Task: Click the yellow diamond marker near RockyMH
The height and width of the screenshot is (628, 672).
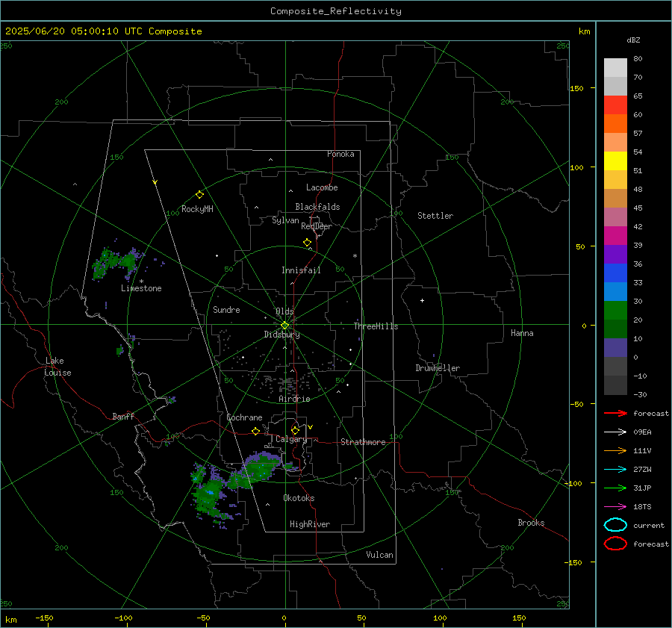Action: coord(199,195)
